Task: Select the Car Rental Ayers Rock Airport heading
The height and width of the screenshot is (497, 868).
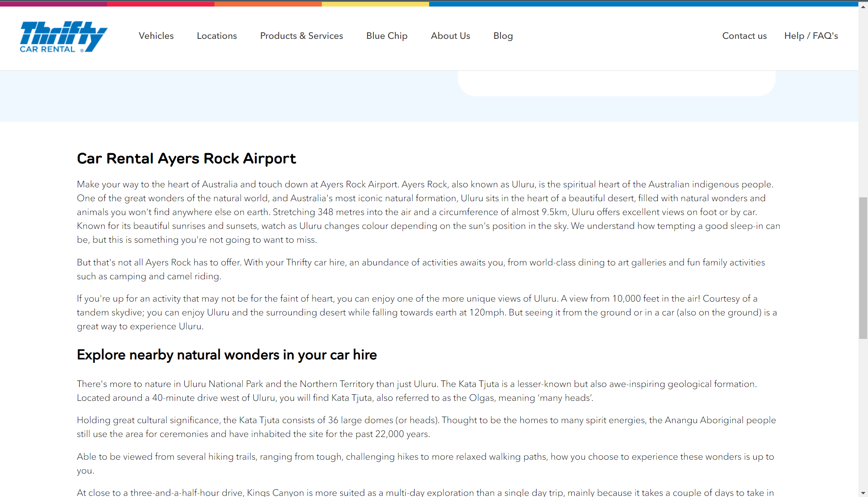Action: coord(186,158)
